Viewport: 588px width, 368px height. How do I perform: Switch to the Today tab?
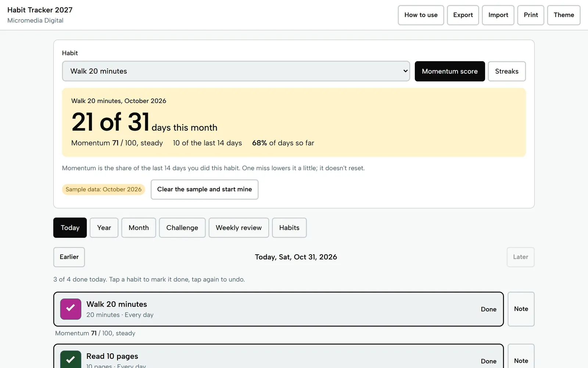coord(70,227)
